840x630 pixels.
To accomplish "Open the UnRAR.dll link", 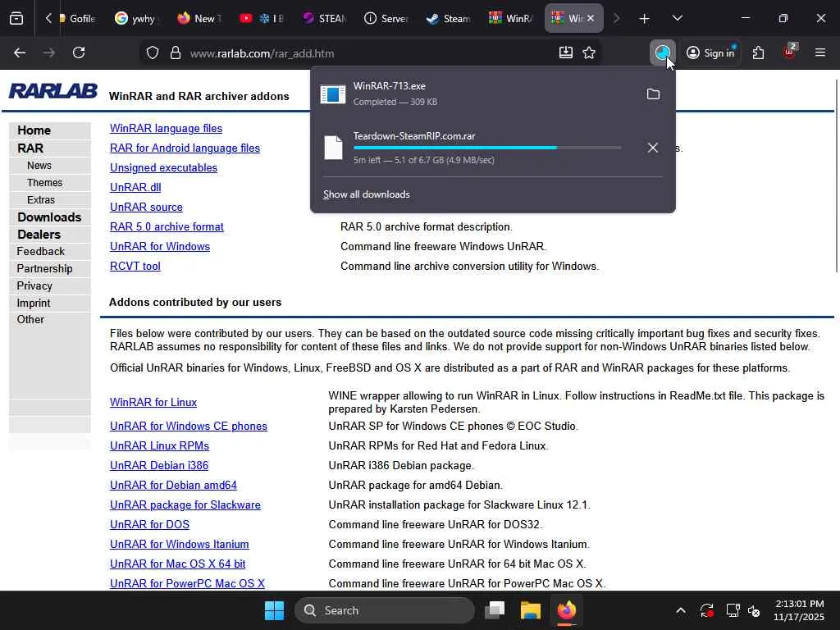I will click(x=135, y=188).
